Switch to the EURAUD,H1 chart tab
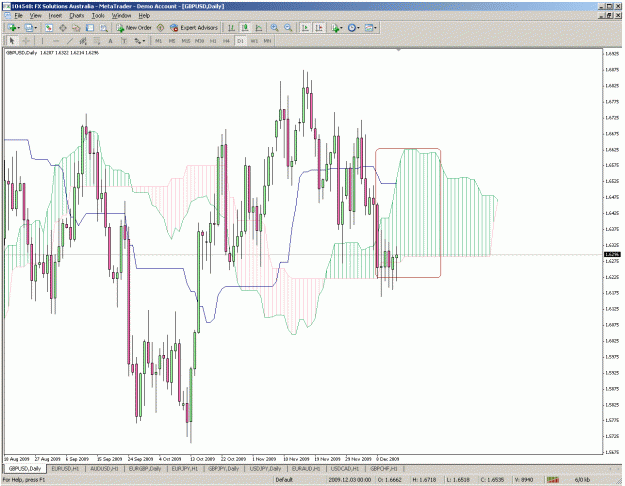 (306, 469)
